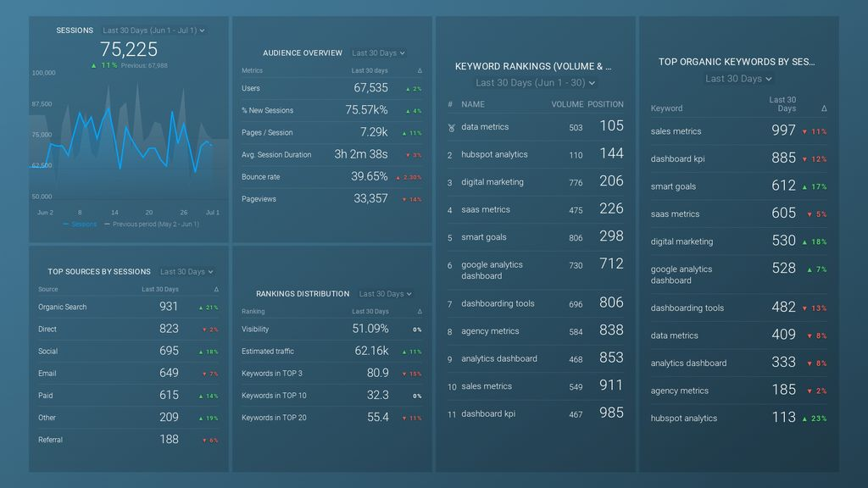Toggle the Sessions series in chart legend
The width and height of the screenshot is (868, 488).
pyautogui.click(x=80, y=224)
